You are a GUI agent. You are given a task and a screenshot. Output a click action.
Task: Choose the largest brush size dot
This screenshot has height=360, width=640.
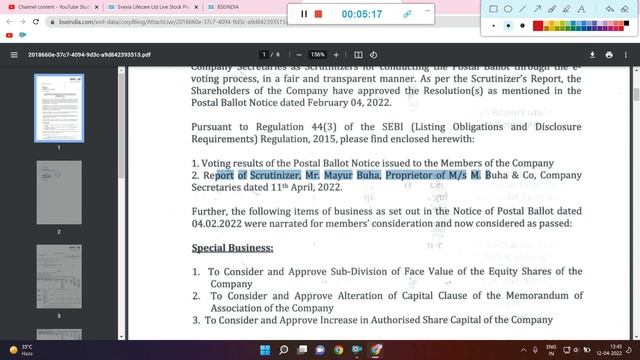522,26
